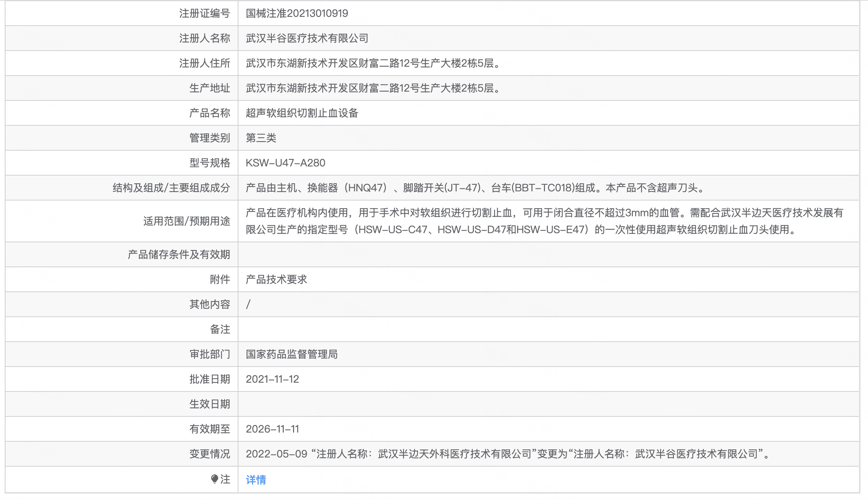Click the slash under 其他内容
This screenshot has width=868, height=500.
tap(248, 304)
